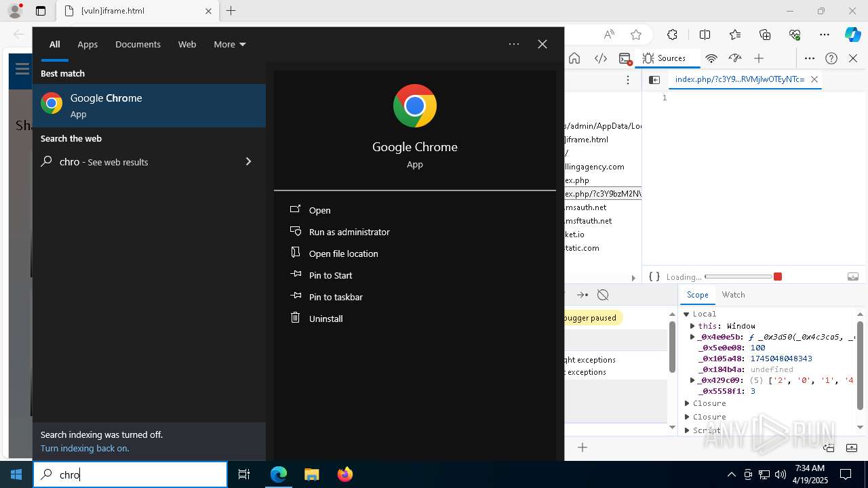Open File Explorer from the taskbar

point(311,474)
